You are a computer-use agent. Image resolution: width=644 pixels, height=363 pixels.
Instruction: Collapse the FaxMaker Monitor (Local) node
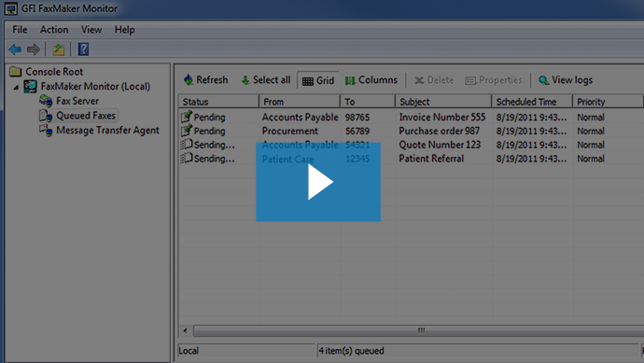(x=16, y=87)
